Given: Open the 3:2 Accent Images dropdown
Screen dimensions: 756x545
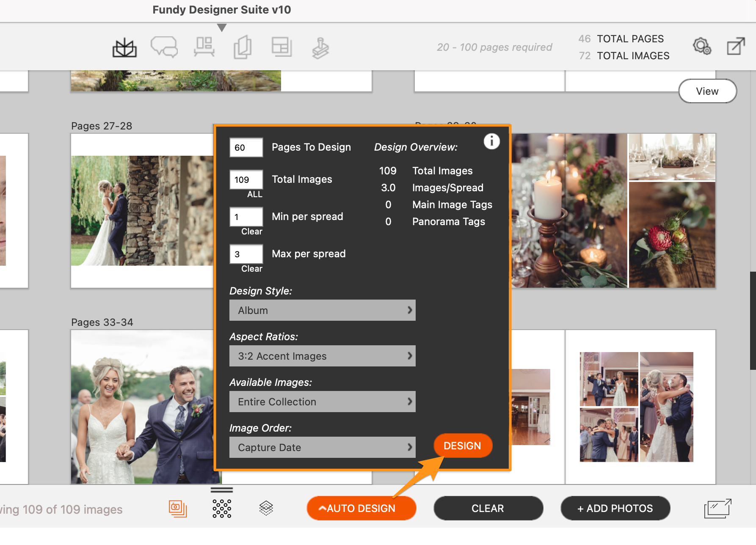Looking at the screenshot, I should pos(323,356).
